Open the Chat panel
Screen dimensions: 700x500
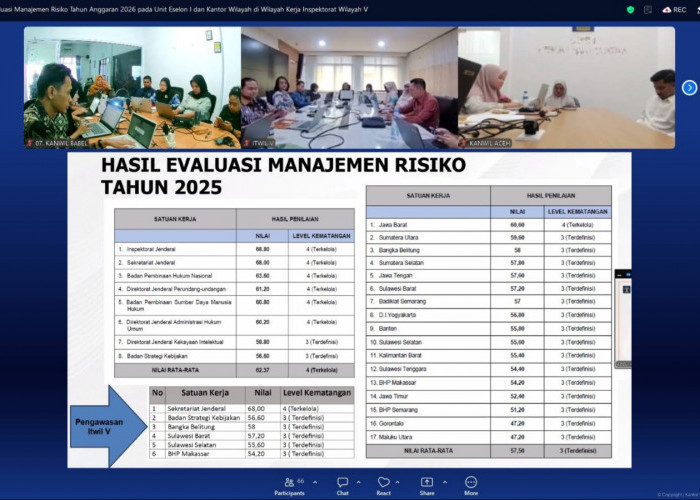[x=342, y=486]
